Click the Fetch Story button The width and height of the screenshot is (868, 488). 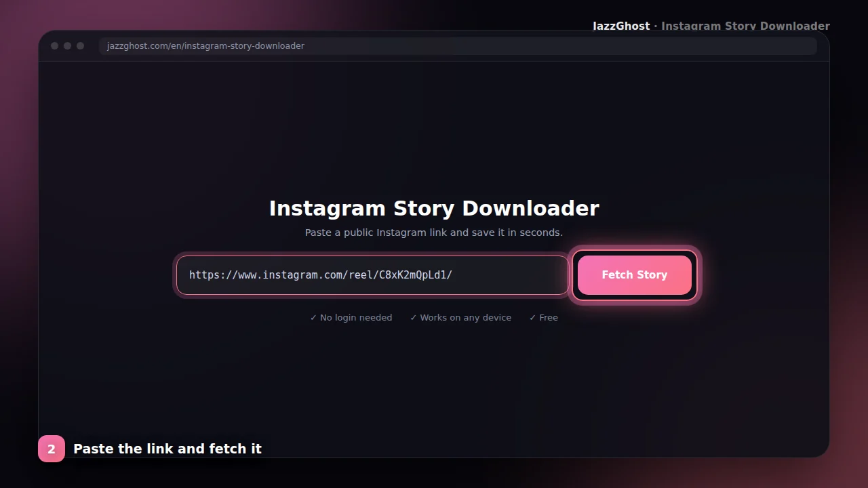click(634, 275)
